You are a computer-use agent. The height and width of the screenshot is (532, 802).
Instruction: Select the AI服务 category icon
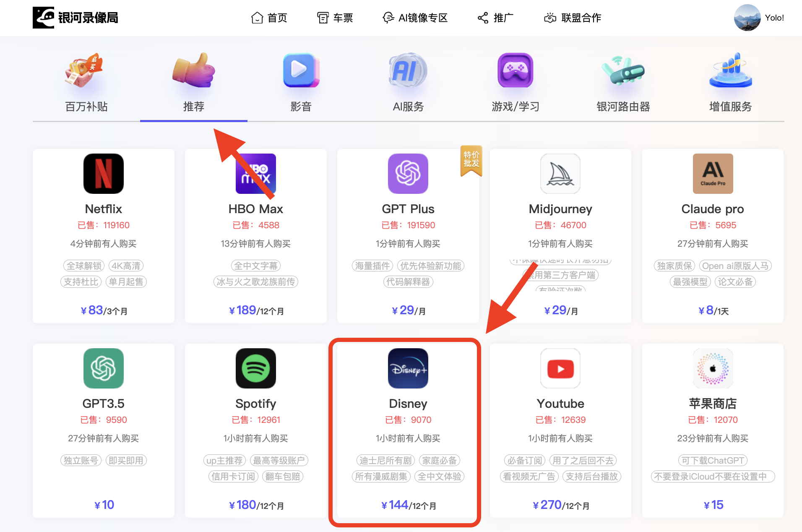[408, 70]
